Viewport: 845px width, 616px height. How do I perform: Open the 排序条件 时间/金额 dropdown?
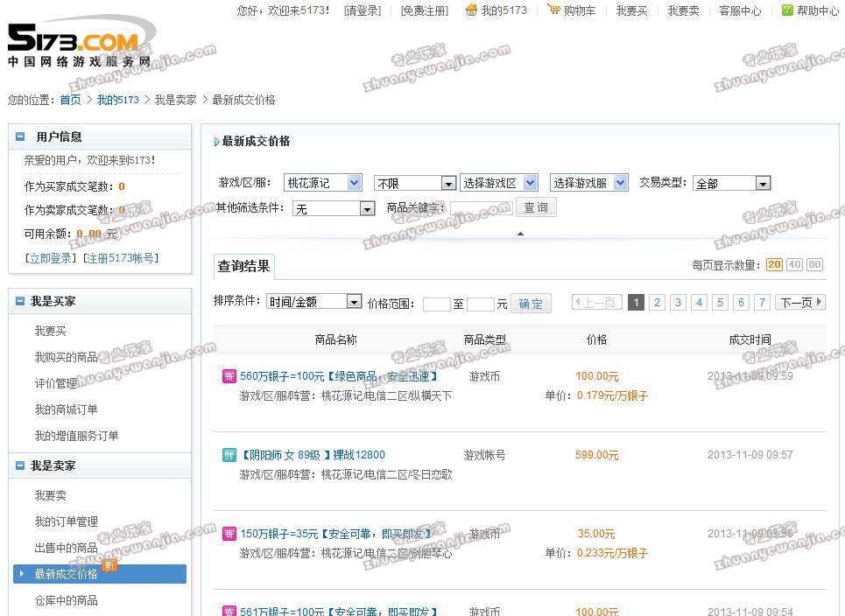tap(313, 302)
